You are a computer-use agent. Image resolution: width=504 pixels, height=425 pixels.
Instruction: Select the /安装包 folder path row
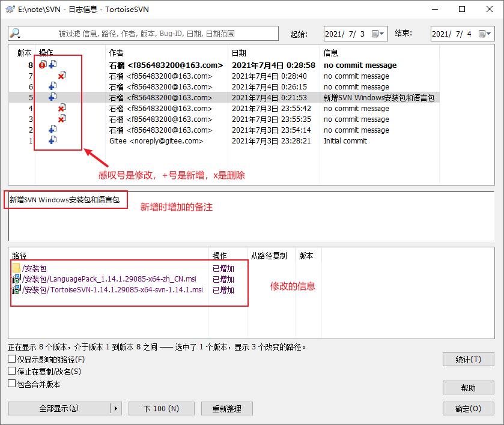click(x=34, y=268)
